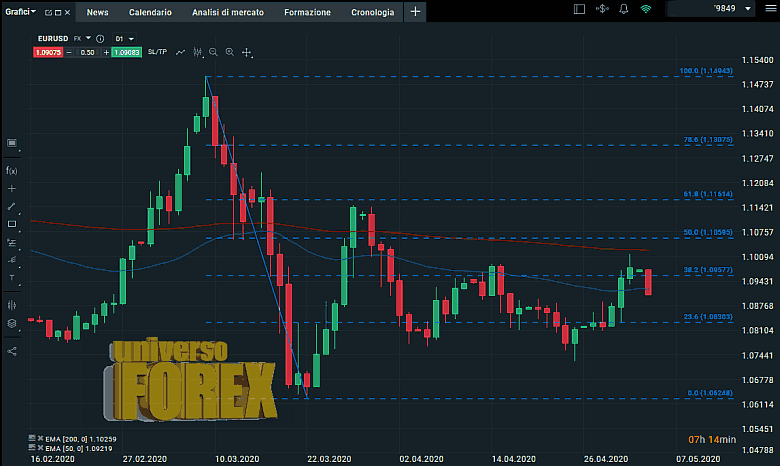Choose the rectangle shape tool
The image size is (780, 466).
[12, 224]
